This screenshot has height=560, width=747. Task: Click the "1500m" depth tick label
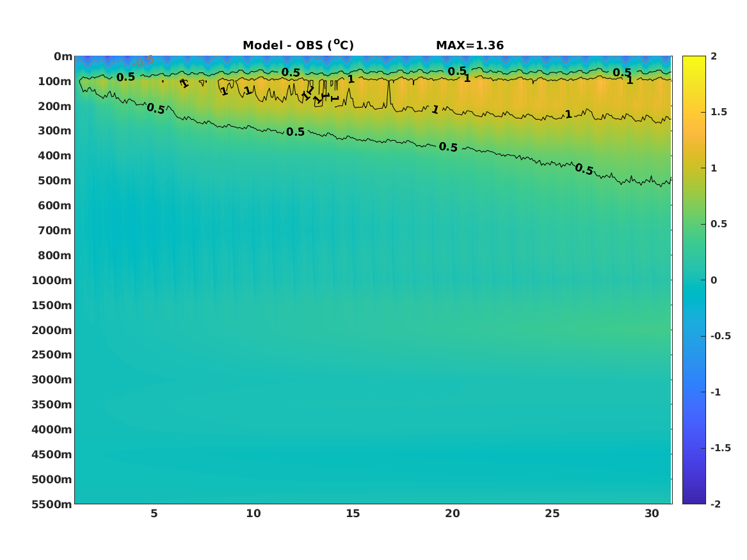pyautogui.click(x=52, y=305)
